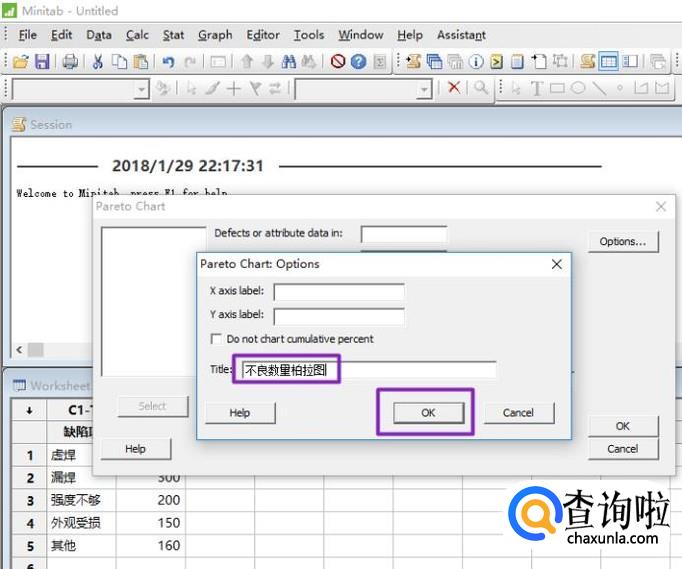Select the worksheet cell 强度不够

click(81, 500)
